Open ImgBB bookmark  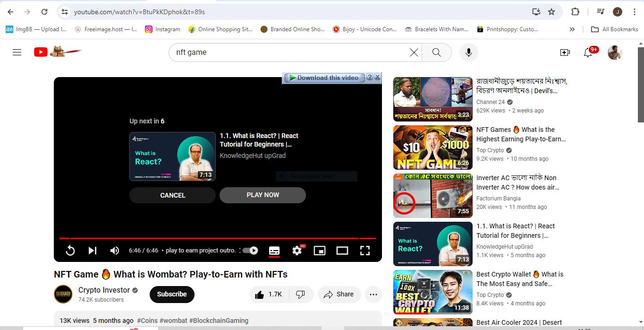click(x=36, y=29)
